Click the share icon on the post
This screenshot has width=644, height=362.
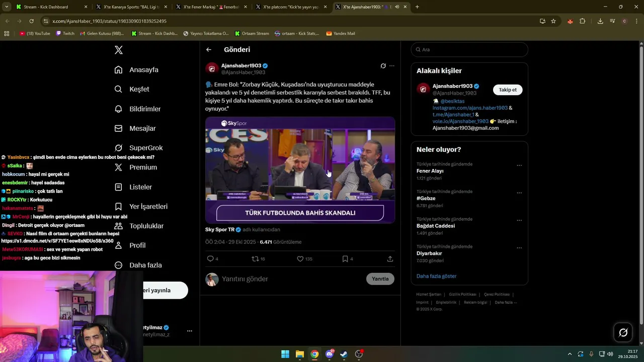click(x=390, y=259)
